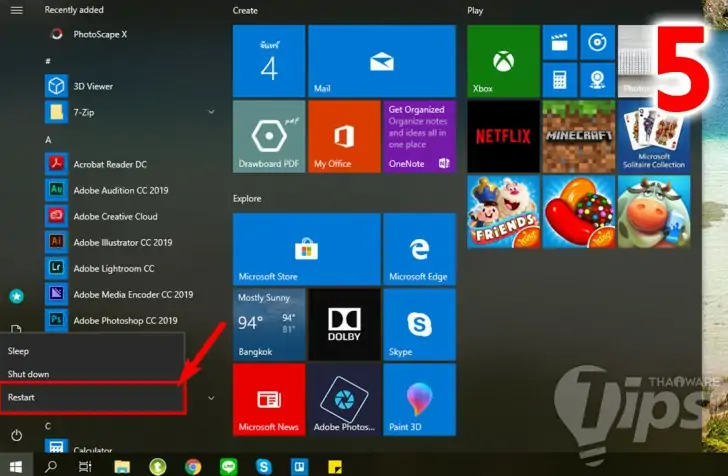Launch Drawboard PDF tile

(x=269, y=137)
